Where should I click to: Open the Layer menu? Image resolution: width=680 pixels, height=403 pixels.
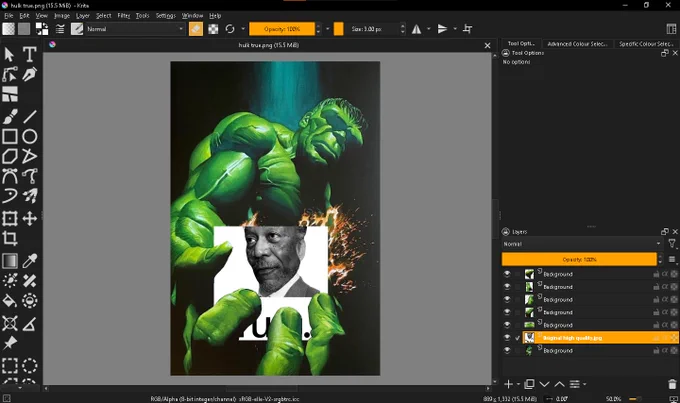click(x=82, y=16)
